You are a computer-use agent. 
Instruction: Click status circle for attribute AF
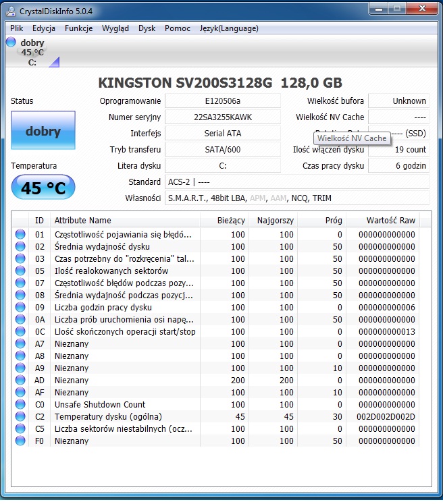(x=20, y=393)
